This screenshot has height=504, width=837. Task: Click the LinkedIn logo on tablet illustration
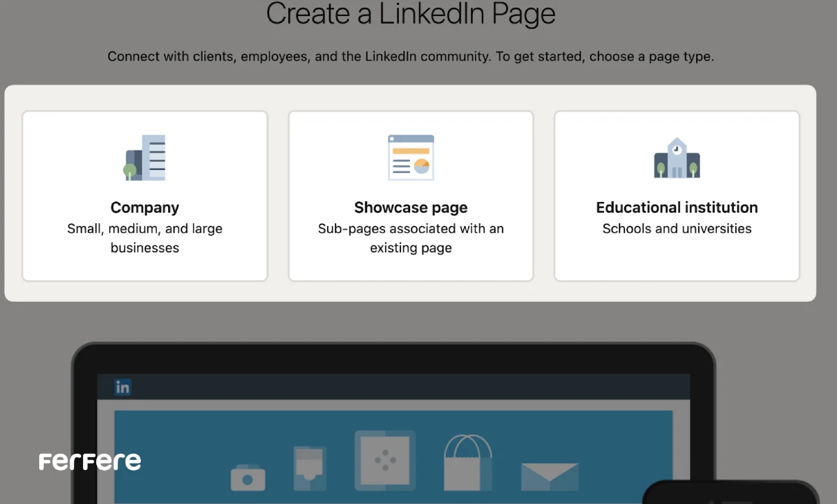pyautogui.click(x=123, y=387)
